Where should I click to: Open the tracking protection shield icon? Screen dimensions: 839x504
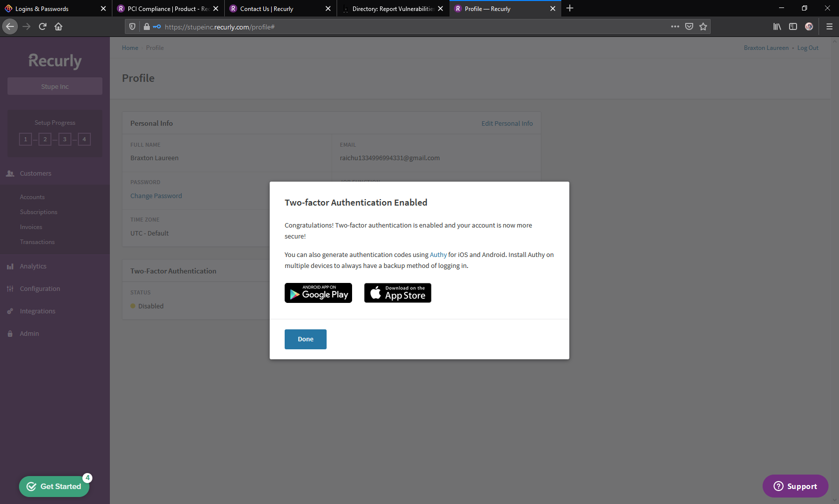click(x=132, y=27)
